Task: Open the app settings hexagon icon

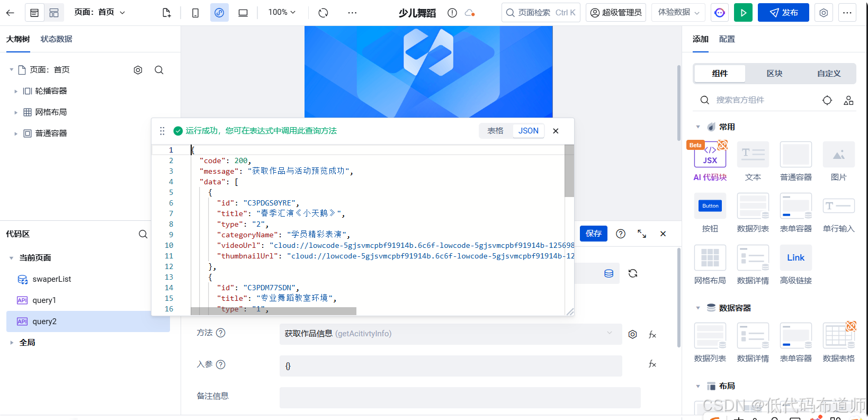Action: point(824,13)
